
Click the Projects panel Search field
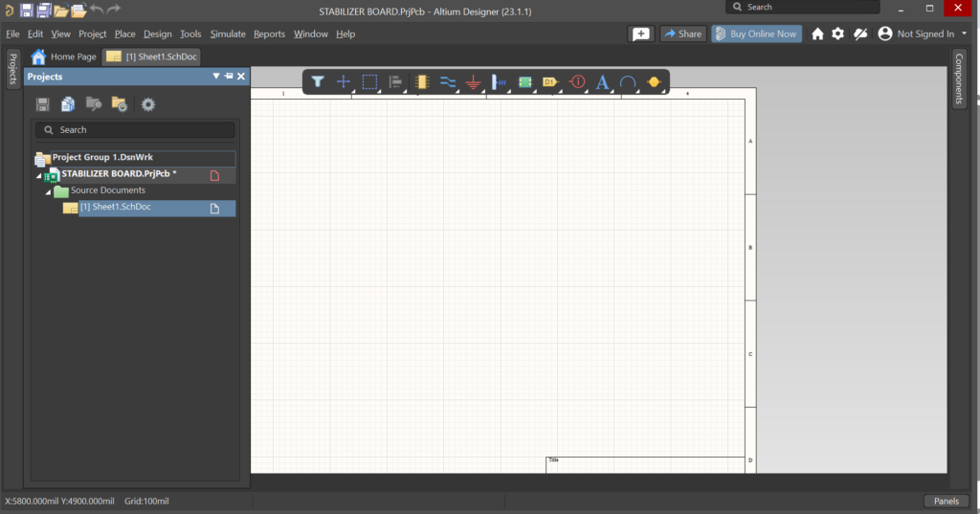click(135, 130)
